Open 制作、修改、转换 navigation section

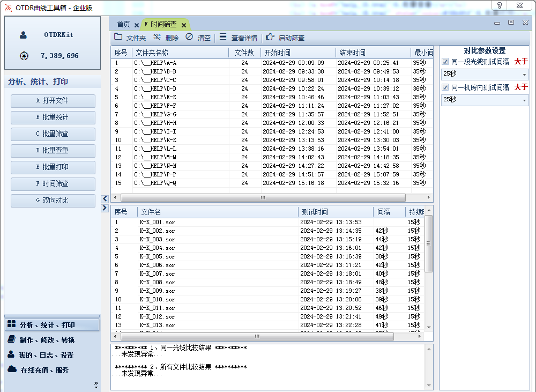[47, 340]
